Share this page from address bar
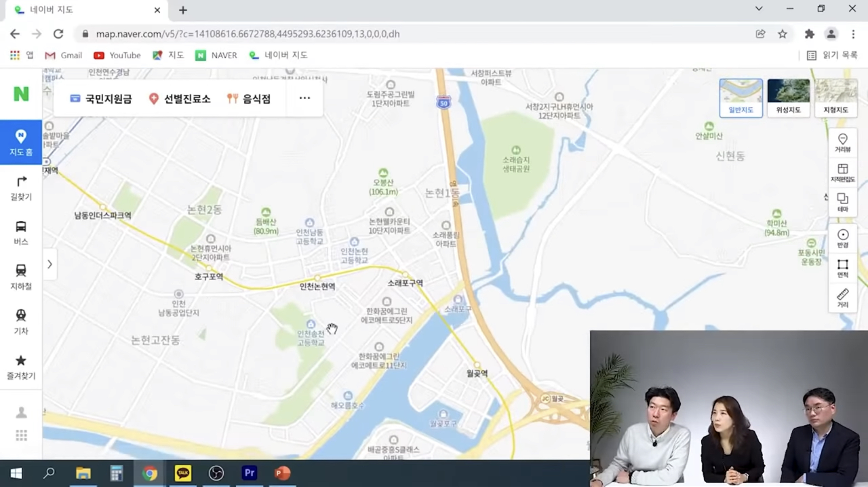This screenshot has height=487, width=868. click(760, 34)
